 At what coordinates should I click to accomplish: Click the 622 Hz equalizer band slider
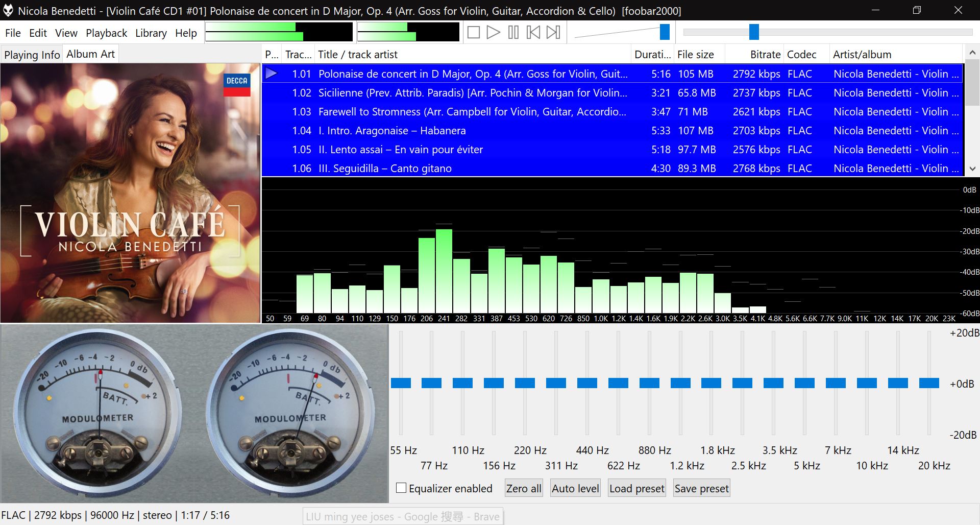[619, 383]
